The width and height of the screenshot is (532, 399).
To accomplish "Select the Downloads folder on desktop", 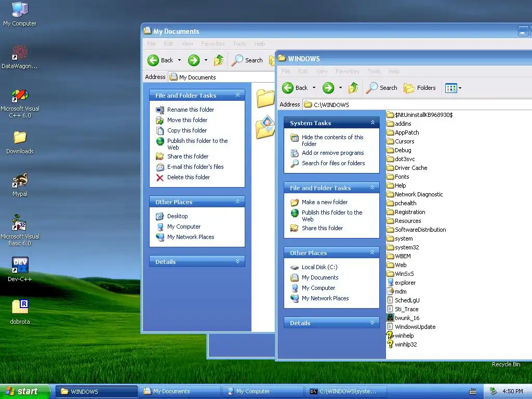I will pos(20,142).
